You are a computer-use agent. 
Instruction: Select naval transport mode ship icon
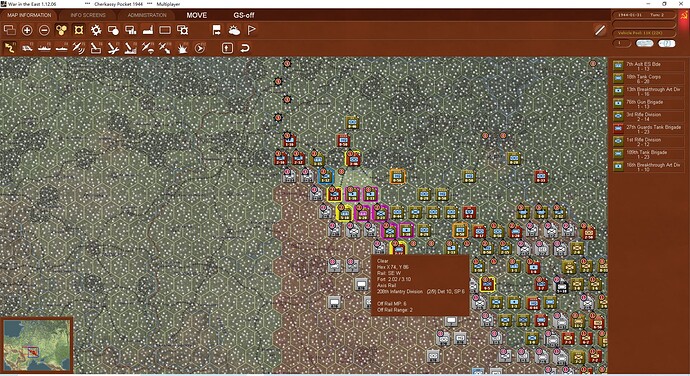tap(44, 48)
